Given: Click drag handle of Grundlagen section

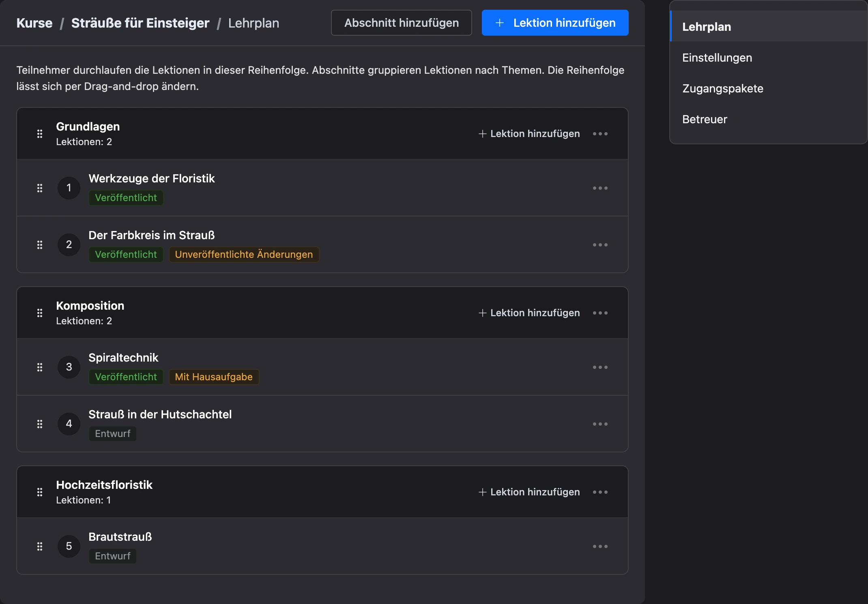Looking at the screenshot, I should coord(40,134).
